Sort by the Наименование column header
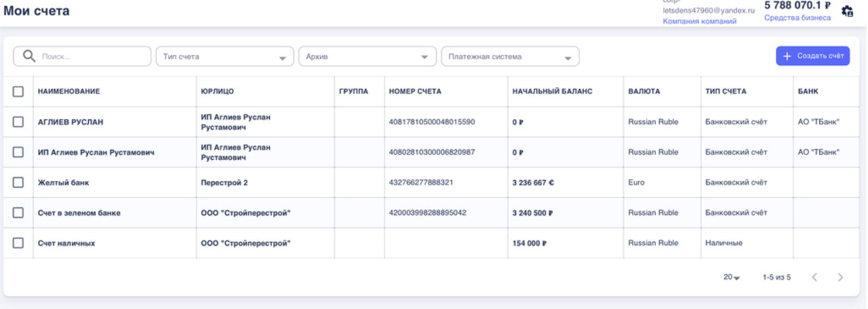This screenshot has width=868, height=309. [69, 91]
